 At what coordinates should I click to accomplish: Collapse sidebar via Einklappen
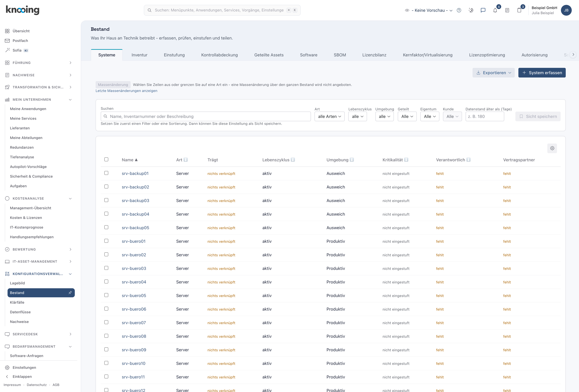22,376
